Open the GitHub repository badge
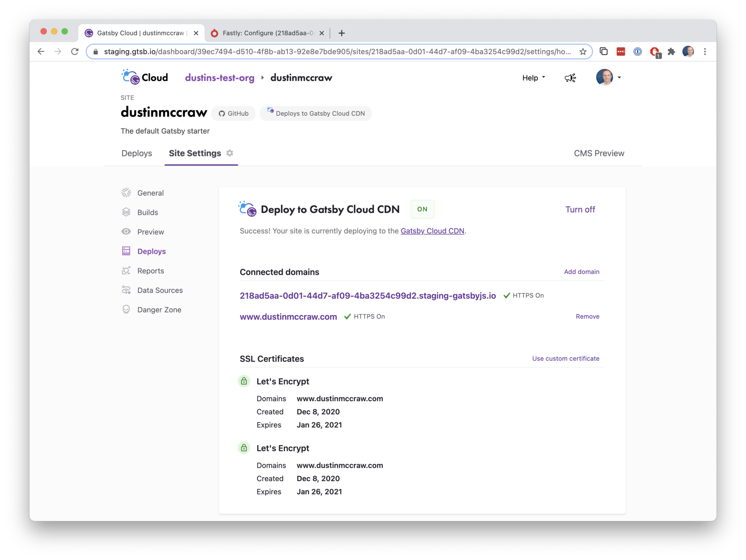746x560 pixels. 233,113
